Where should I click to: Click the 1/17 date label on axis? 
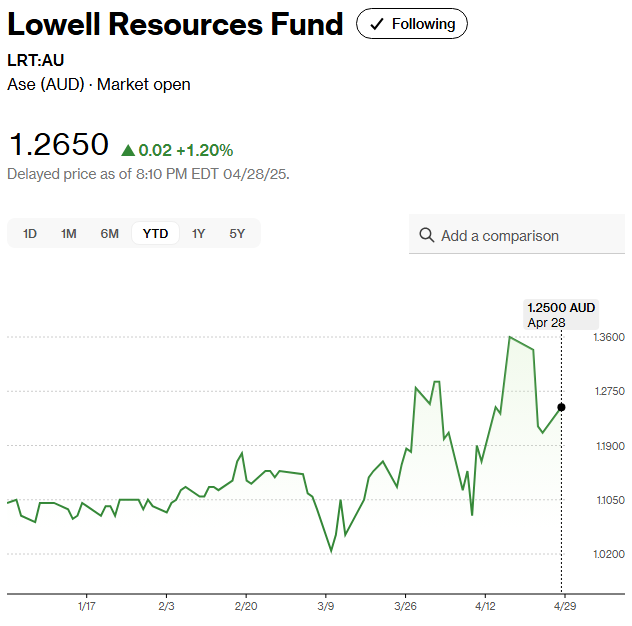pos(87,606)
